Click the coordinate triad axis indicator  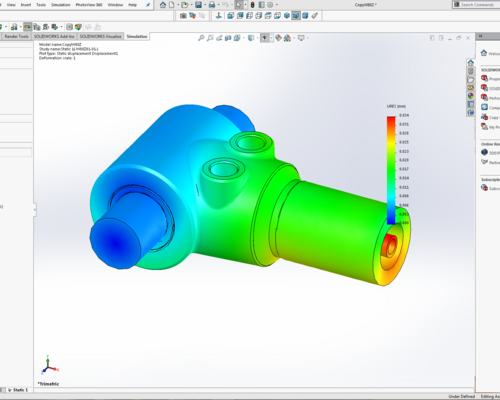tap(50, 365)
